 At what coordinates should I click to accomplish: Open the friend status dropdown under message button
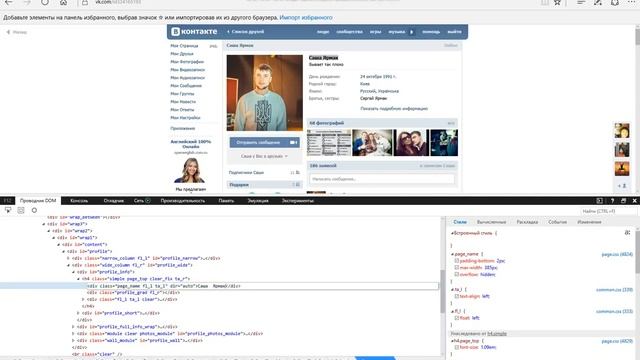click(264, 156)
